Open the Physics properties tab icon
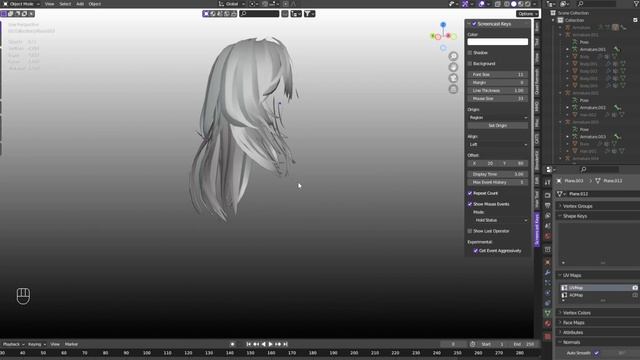 (548, 293)
